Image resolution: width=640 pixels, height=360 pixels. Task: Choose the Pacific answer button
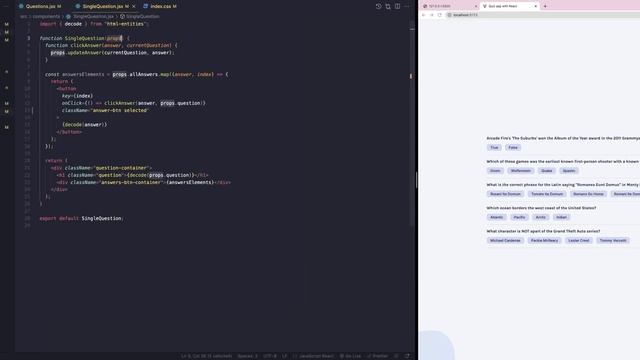(x=519, y=217)
